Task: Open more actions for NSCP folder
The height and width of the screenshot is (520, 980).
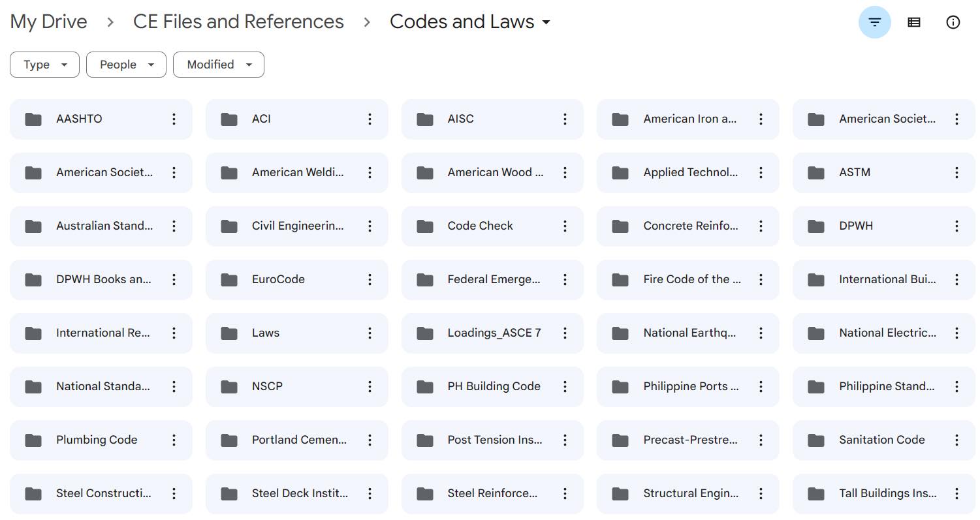Action: (x=370, y=386)
